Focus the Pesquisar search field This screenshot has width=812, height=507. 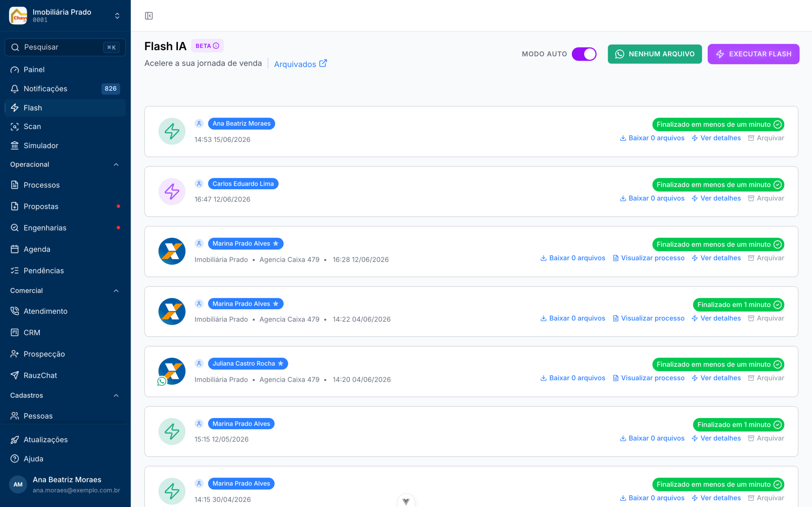(65, 47)
